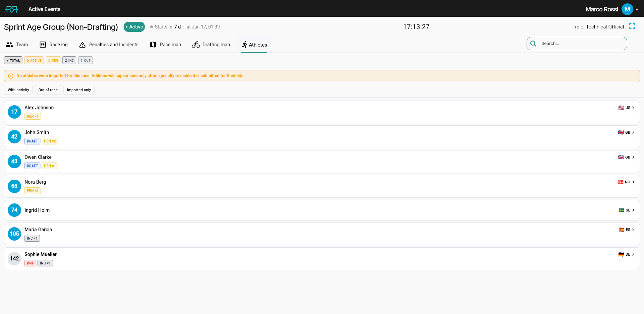This screenshot has width=644, height=314.
Task: Expand Maria Garcia row chevron
Action: click(x=633, y=230)
